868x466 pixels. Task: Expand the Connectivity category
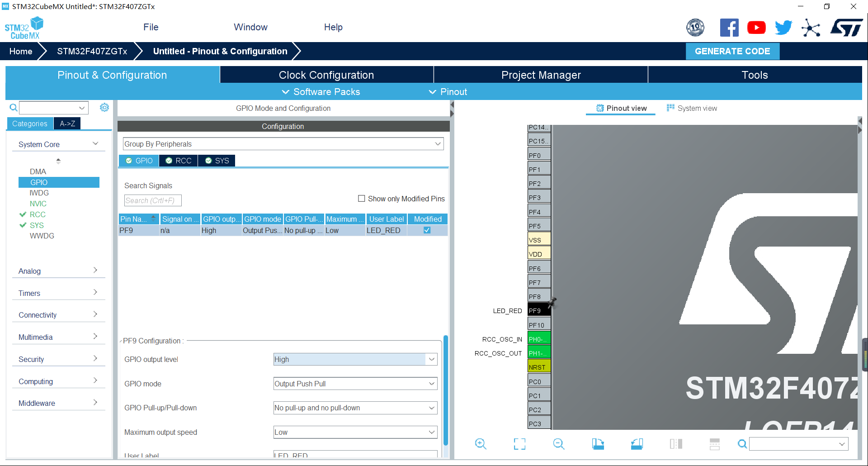[58, 314]
